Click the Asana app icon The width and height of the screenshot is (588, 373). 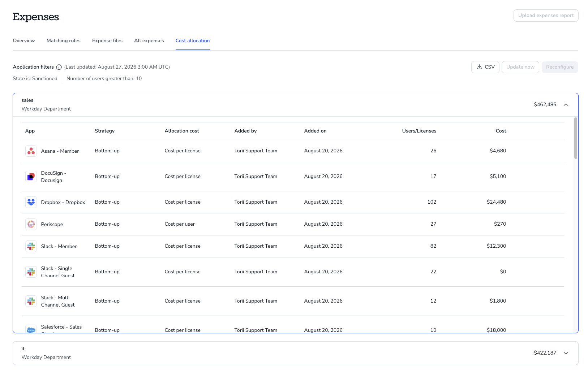click(x=31, y=151)
